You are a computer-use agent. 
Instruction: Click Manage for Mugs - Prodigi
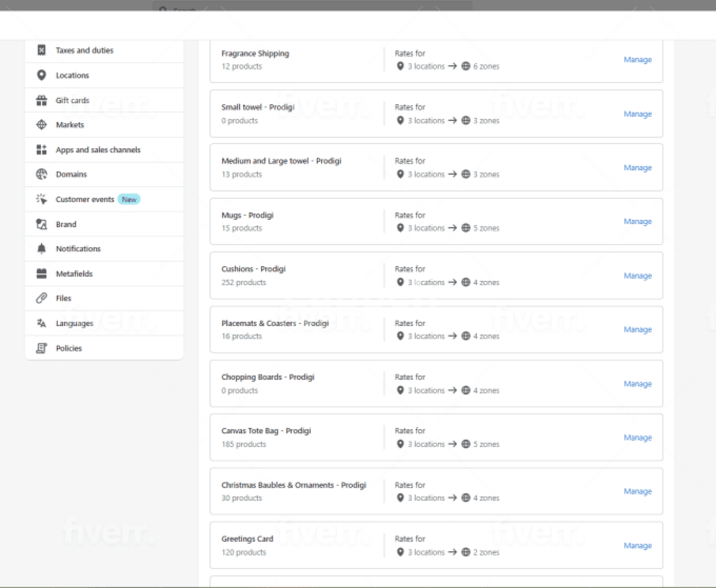click(x=637, y=221)
